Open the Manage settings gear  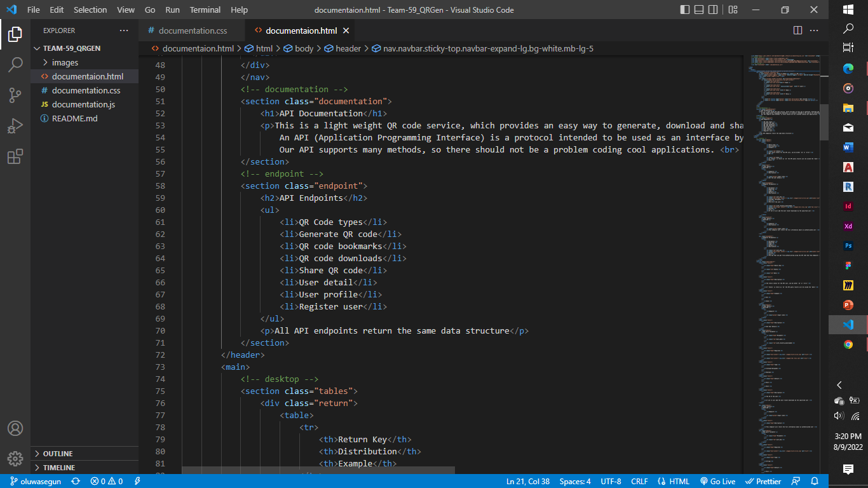pyautogui.click(x=15, y=458)
